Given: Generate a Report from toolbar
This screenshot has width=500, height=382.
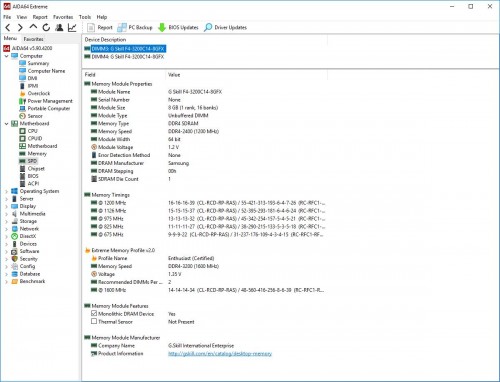Looking at the screenshot, I should [x=100, y=28].
